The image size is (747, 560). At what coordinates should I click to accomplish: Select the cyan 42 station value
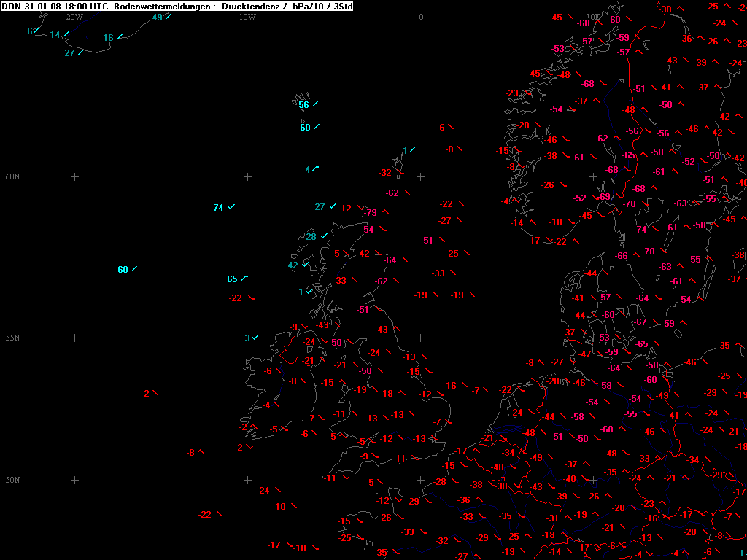(x=293, y=265)
